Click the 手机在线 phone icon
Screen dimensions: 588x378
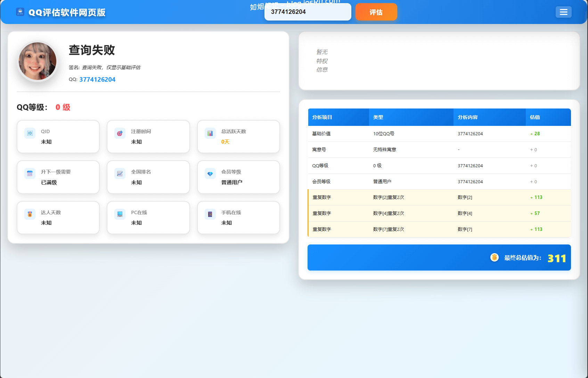pyautogui.click(x=210, y=214)
